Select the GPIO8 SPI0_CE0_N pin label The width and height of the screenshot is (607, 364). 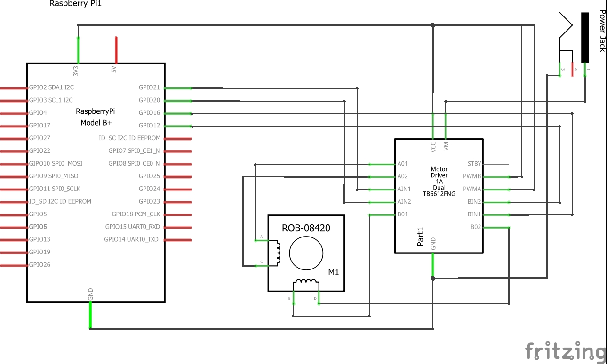pyautogui.click(x=134, y=164)
